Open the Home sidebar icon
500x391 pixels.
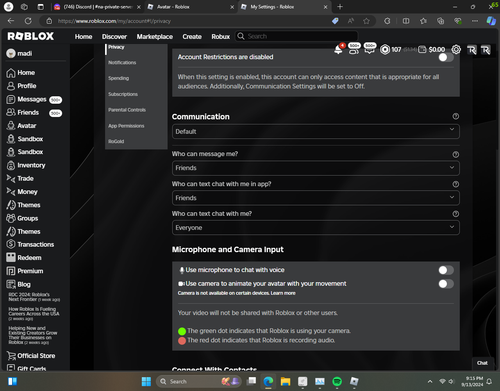coord(11,73)
